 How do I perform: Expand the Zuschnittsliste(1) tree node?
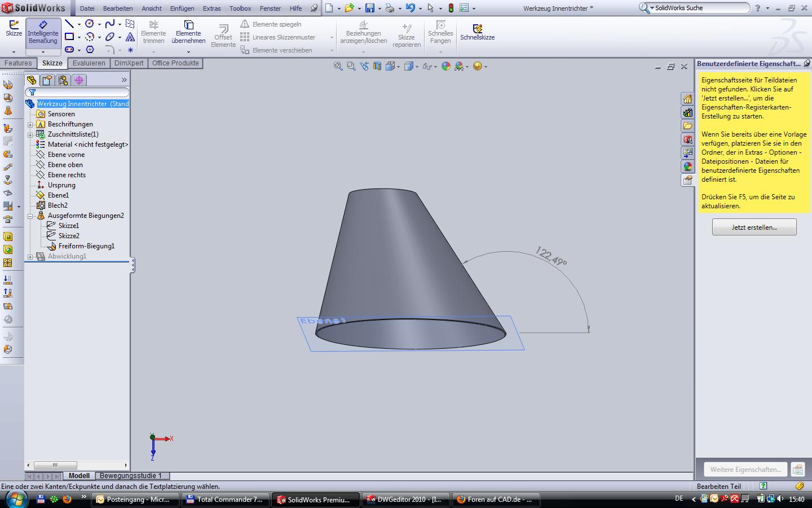pyautogui.click(x=31, y=134)
